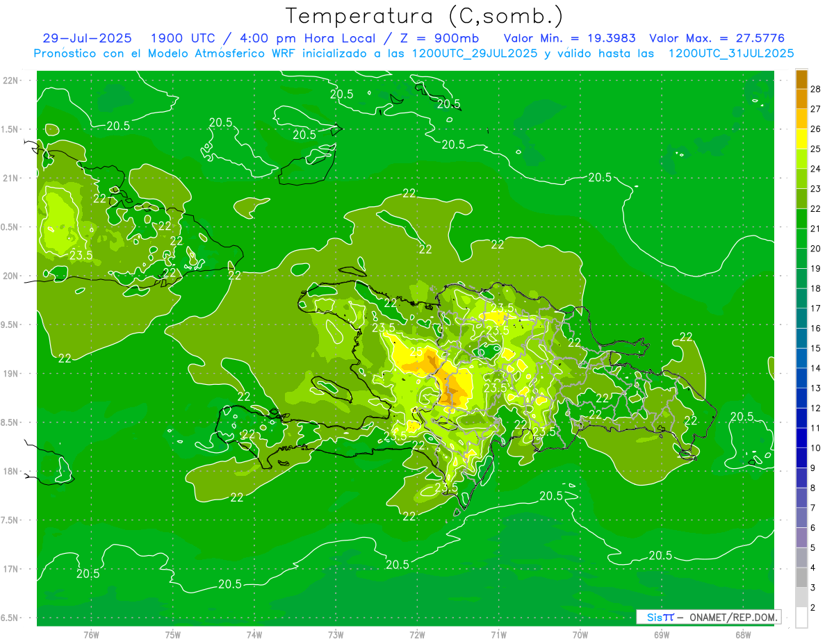Click the longitude axis label "74W"

[x=254, y=635]
